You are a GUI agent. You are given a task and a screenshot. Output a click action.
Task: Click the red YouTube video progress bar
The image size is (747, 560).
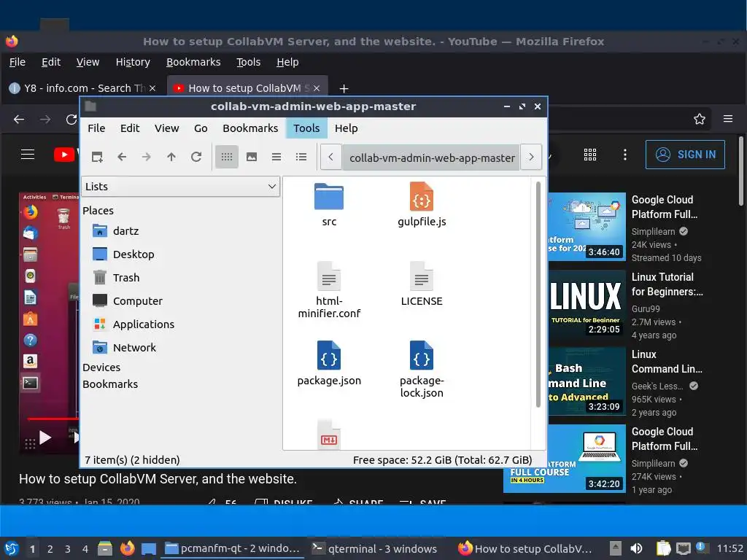click(x=53, y=419)
